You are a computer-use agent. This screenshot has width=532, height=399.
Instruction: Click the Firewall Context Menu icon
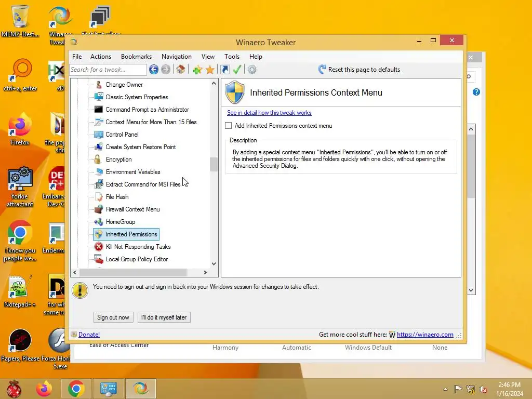(99, 209)
